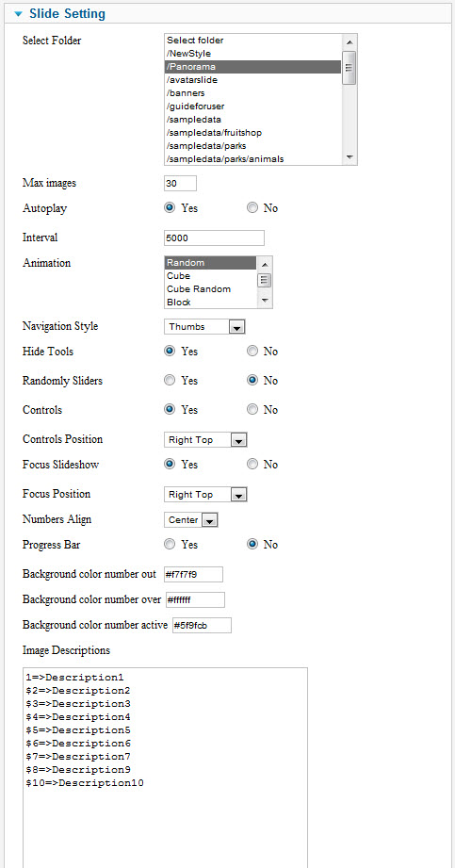Viewport: 455px width, 868px height.
Task: Click folder list scroll up arrow
Action: [349, 41]
